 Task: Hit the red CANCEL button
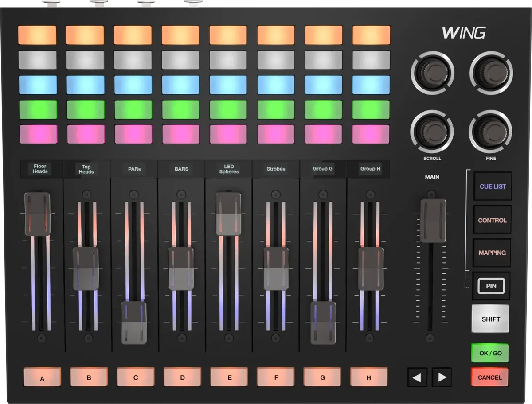[x=490, y=377]
